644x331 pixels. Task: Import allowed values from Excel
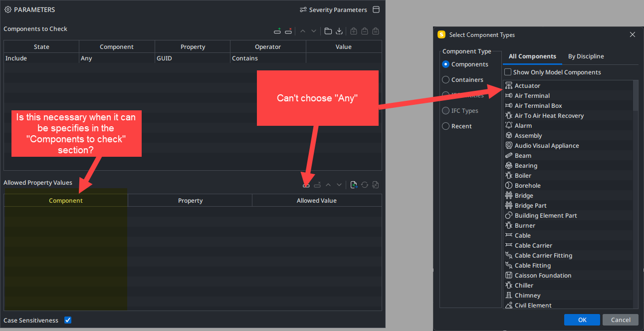pos(354,185)
